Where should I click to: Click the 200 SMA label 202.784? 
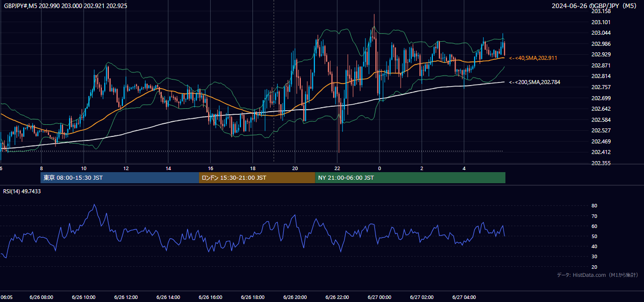(534, 82)
